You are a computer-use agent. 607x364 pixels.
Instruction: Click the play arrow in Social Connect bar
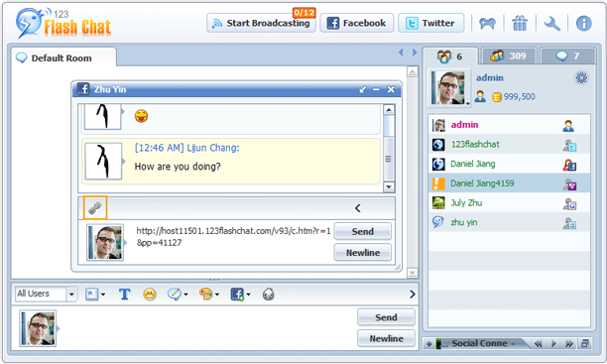(x=553, y=343)
